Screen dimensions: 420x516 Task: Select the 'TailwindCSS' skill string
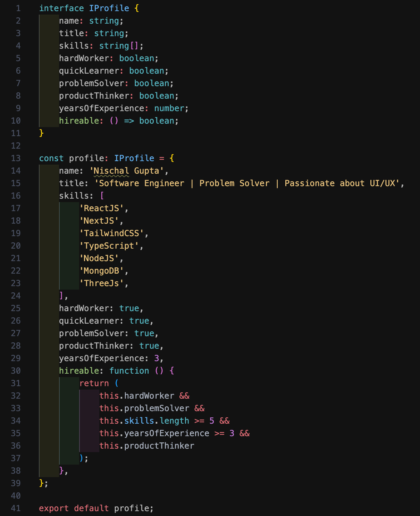coord(111,233)
